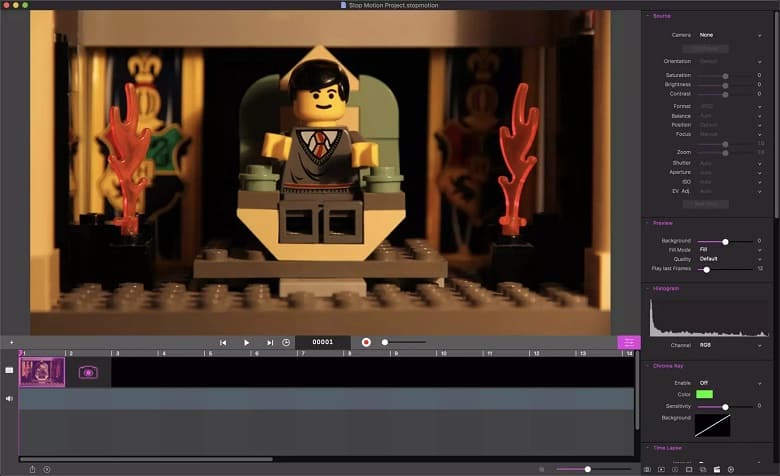Skip to the last frame
Screen dimensions: 780x476
(x=270, y=342)
